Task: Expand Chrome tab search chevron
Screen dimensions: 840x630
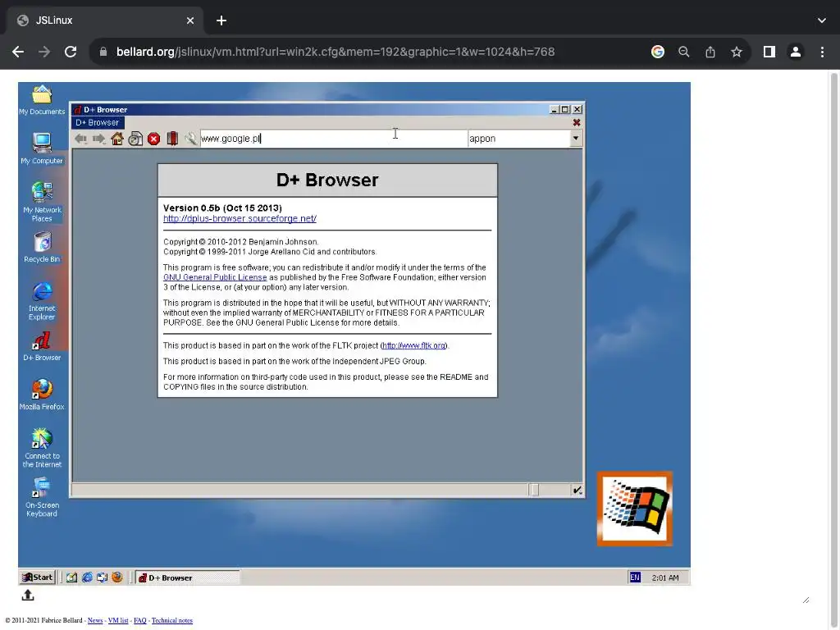Action: (822, 21)
